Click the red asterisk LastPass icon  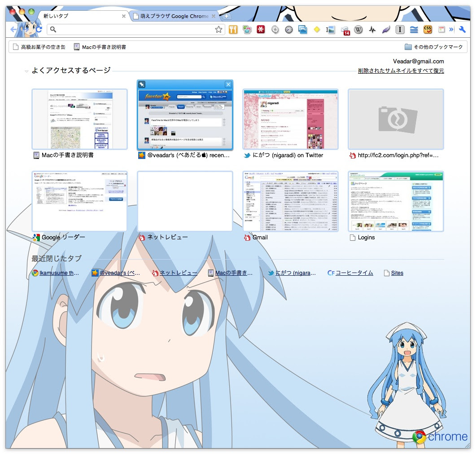click(261, 30)
